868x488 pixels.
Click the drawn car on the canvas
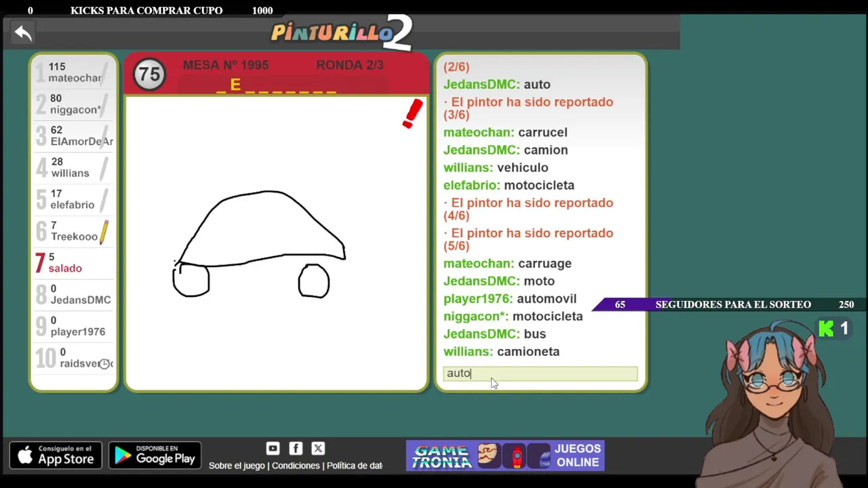[x=259, y=244]
